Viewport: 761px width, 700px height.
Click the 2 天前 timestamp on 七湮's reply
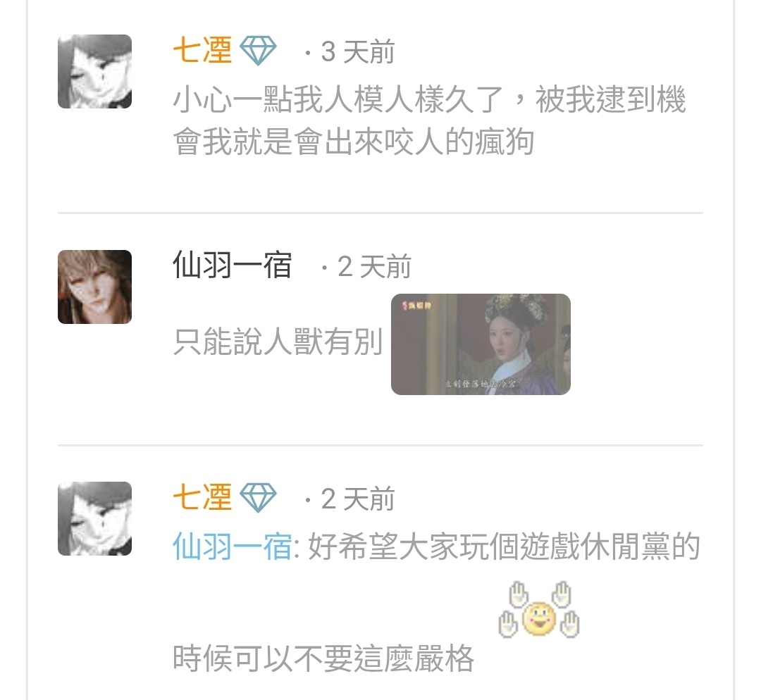coord(358,499)
